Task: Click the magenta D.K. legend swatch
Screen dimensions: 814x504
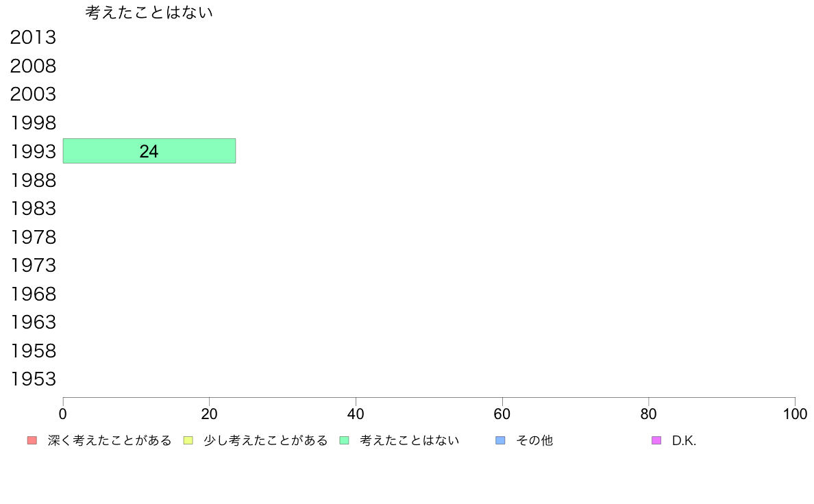Action: (656, 440)
